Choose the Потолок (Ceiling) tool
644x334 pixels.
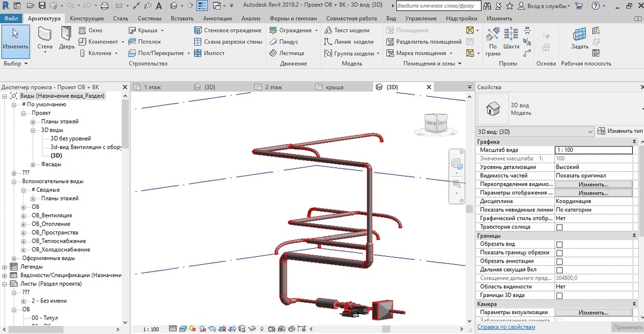145,41
